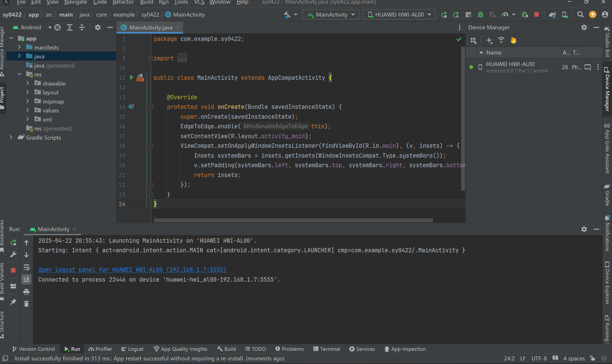Click the red Stop button in toolbar

[537, 15]
